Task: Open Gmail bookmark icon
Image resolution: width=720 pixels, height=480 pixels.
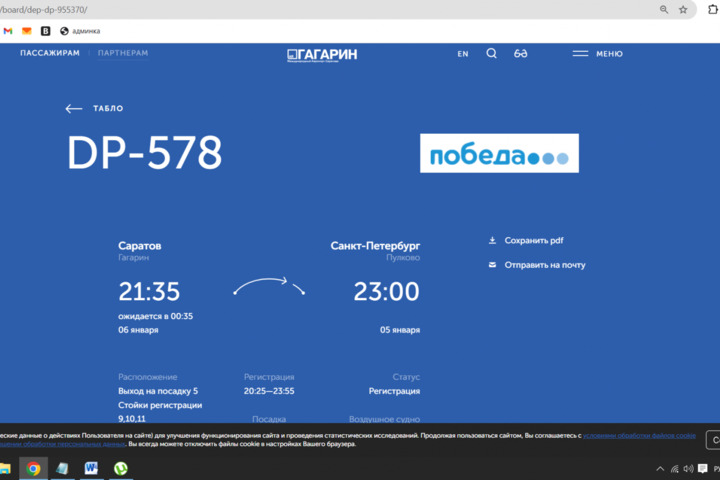Action: pyautogui.click(x=8, y=31)
